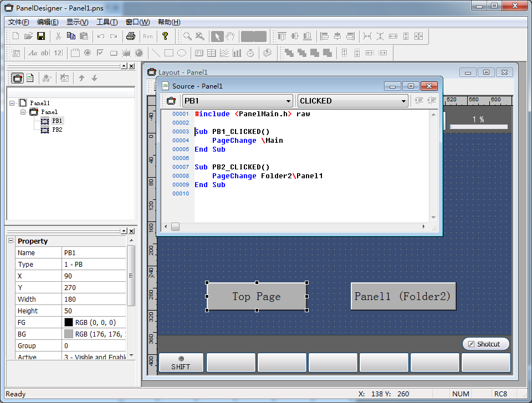
Task: Select PB2 in the tree view
Action: pos(57,130)
